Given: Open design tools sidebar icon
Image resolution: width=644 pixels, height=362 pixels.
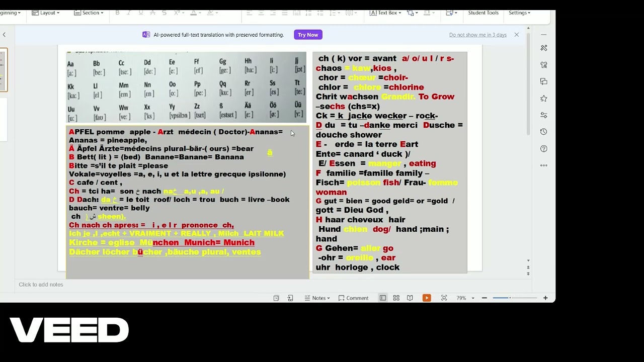Looking at the screenshot, I should point(544,48).
